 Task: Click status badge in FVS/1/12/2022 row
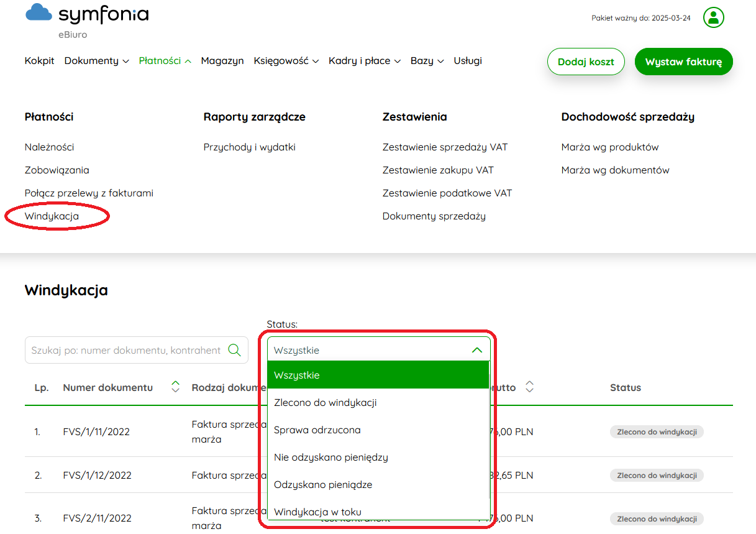(657, 476)
